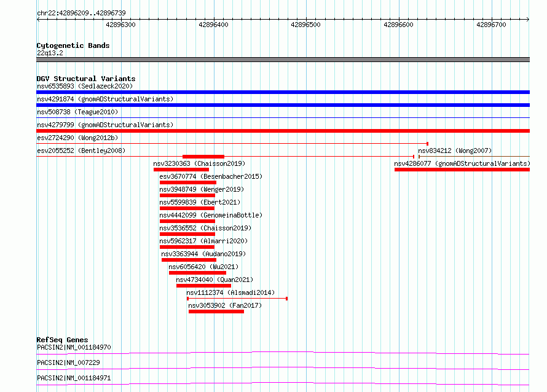The height and width of the screenshot is (392, 547).
Task: Open the esv2724290 (Wong2012b) variant
Action: point(77,138)
